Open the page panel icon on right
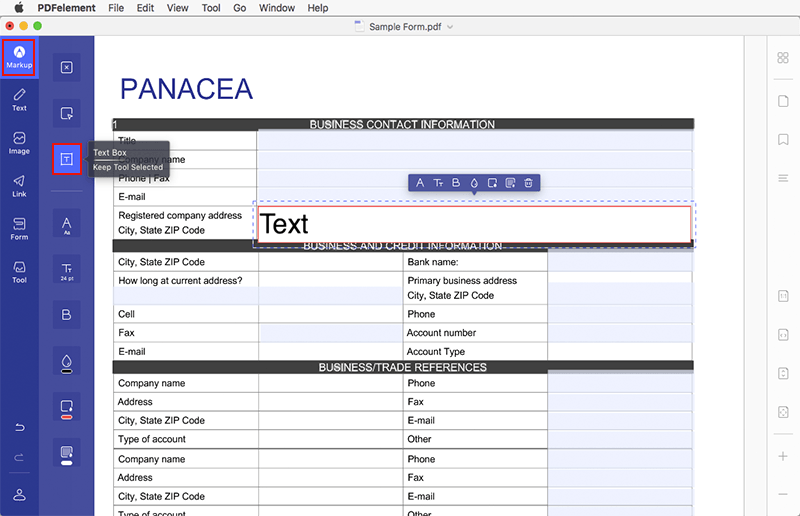The height and width of the screenshot is (516, 800). coord(783,101)
